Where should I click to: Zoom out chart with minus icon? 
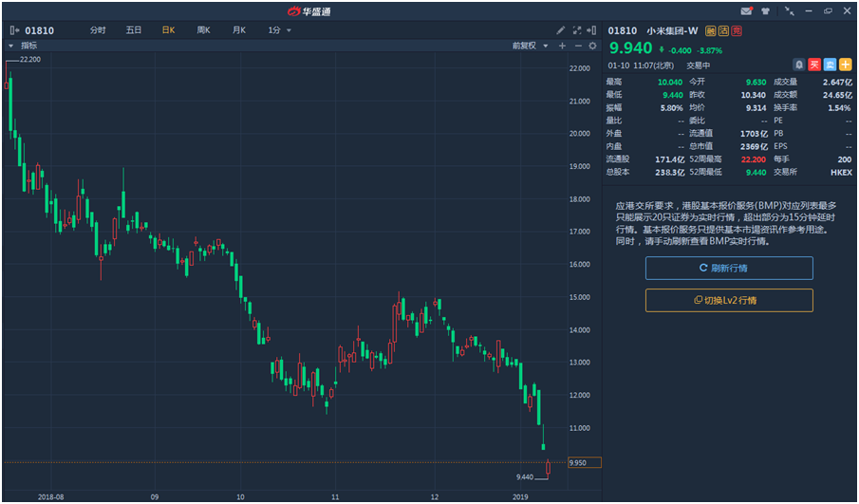(577, 46)
